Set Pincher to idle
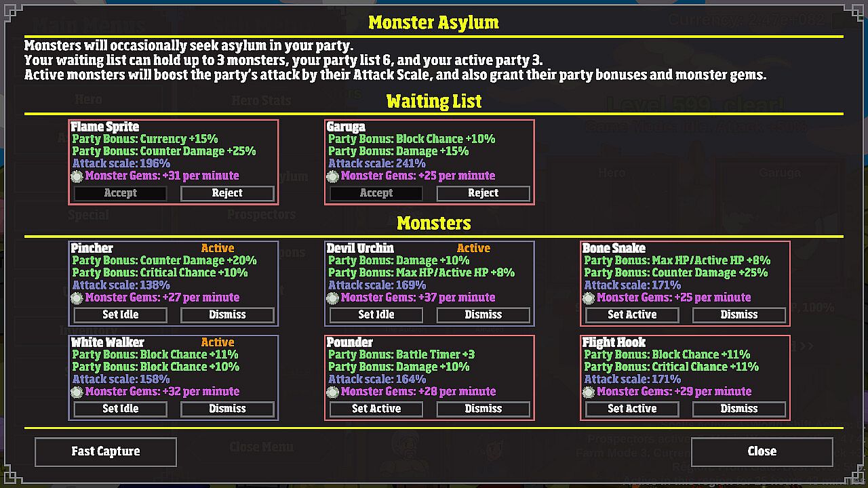The height and width of the screenshot is (488, 868). pos(120,315)
